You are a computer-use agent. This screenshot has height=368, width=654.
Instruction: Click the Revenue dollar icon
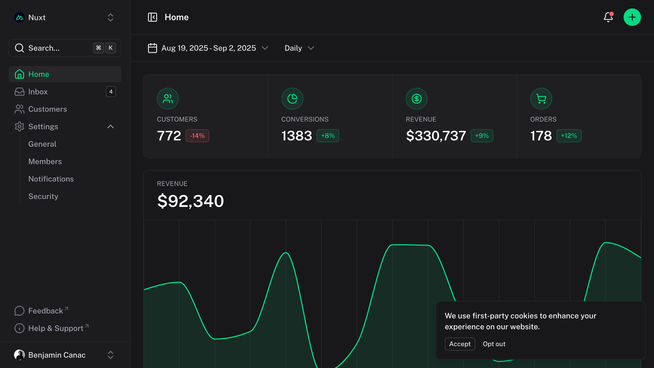click(417, 99)
